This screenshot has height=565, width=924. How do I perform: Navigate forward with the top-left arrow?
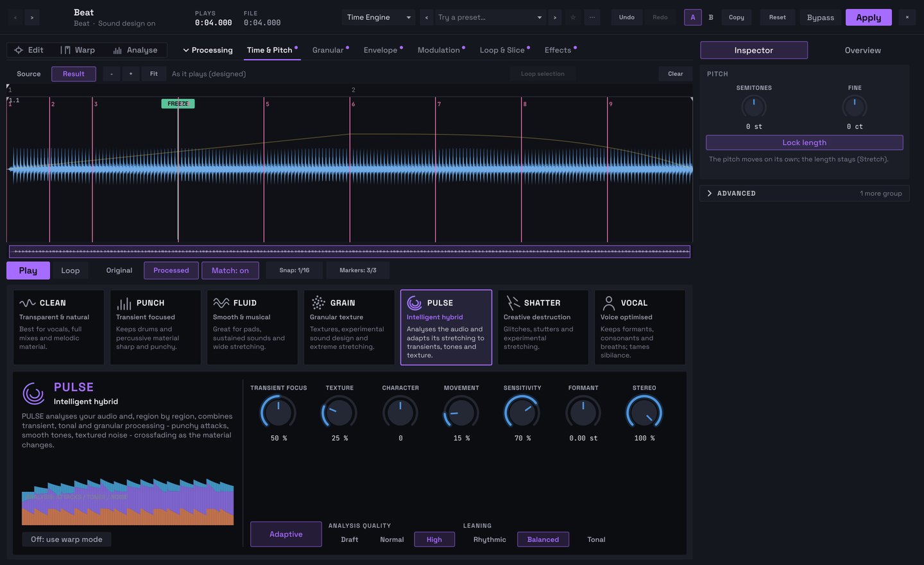pos(32,17)
